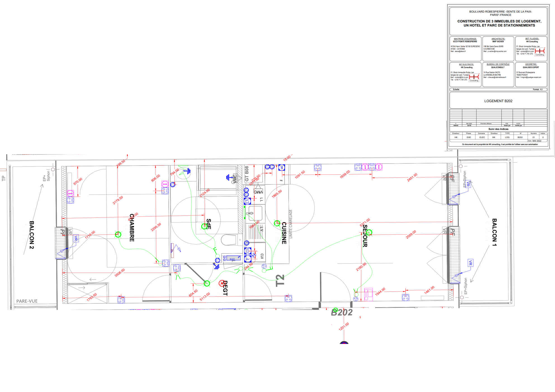Click the large T2 apartment type label
Viewport: 555px width, 392px height.
pos(280,280)
